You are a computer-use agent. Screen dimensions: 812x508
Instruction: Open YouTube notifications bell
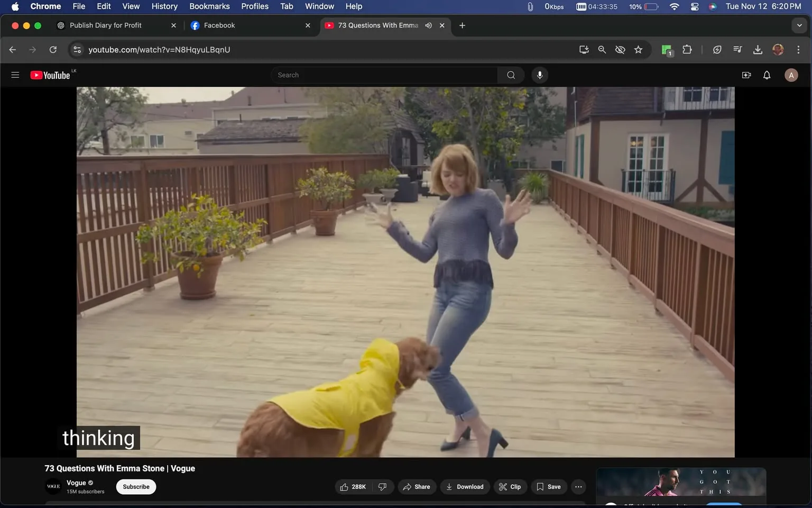(766, 75)
